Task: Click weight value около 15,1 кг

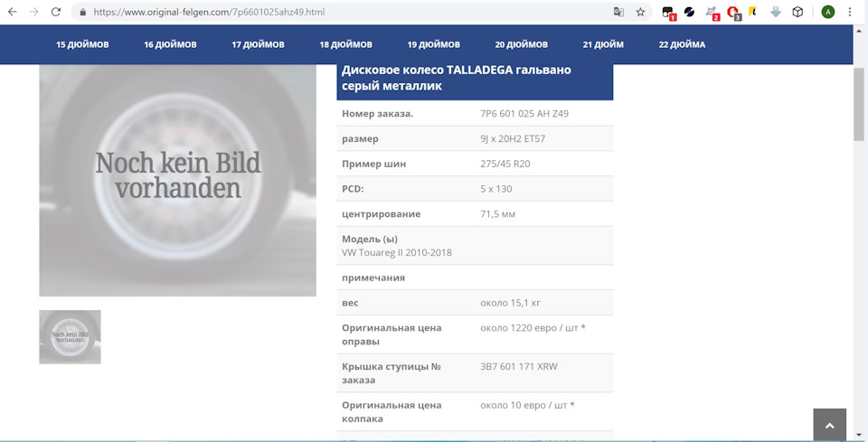Action: coord(510,303)
